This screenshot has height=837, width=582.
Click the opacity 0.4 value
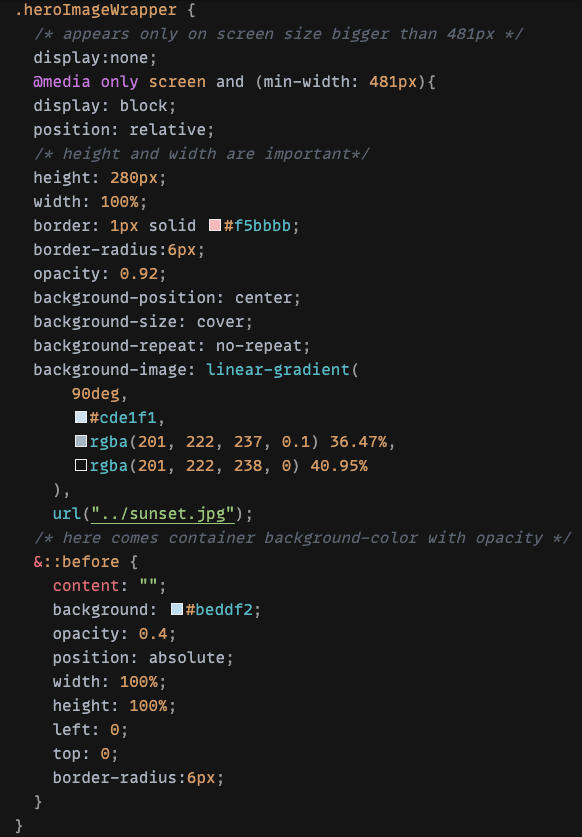point(153,634)
